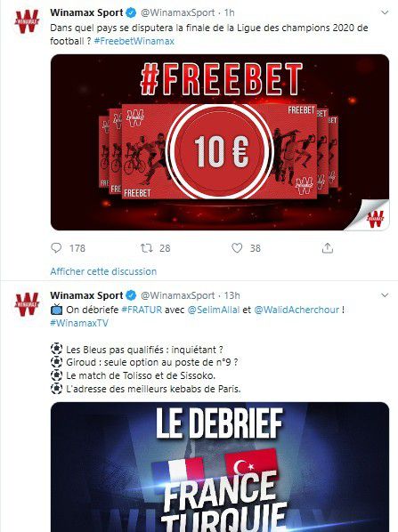Click verified badge on first tweet
This screenshot has height=532, width=398.
tap(131, 12)
